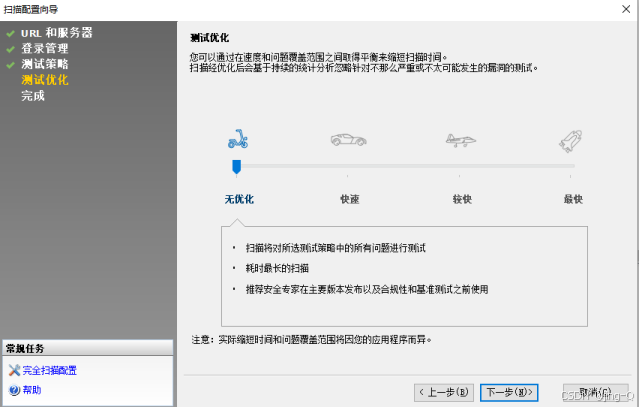Set the slider to the 最快 tick
Image resolution: width=639 pixels, height=407 pixels.
[571, 166]
